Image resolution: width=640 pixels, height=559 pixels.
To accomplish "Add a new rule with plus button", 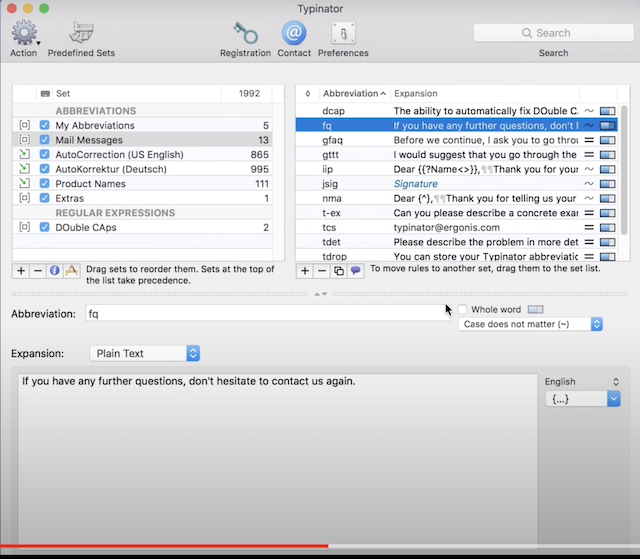I will point(305,271).
